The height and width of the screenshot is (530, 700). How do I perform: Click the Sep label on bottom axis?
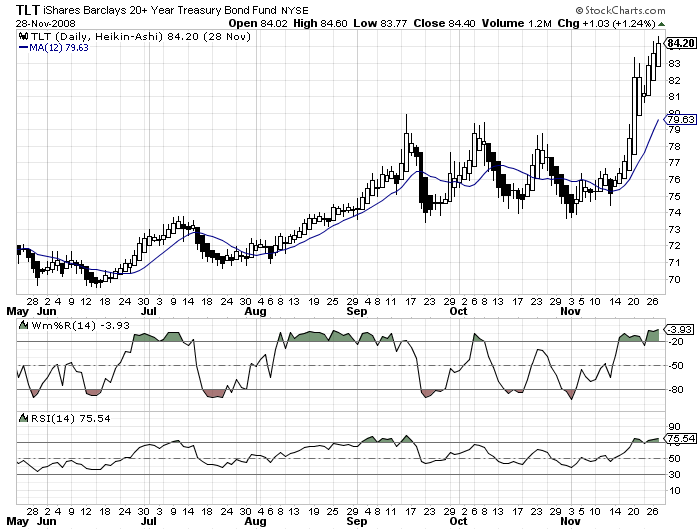pyautogui.click(x=357, y=311)
